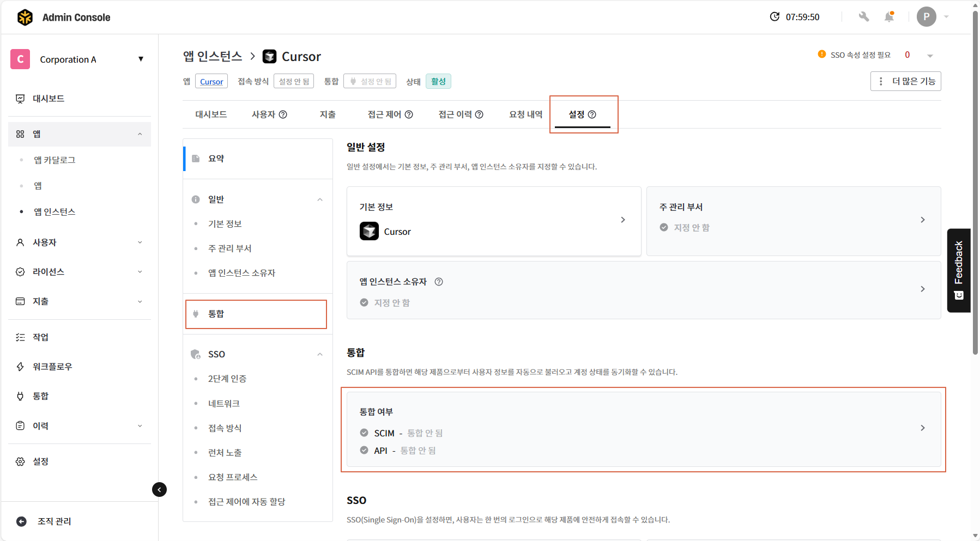Switch to the 요청 내역 tab

(525, 114)
